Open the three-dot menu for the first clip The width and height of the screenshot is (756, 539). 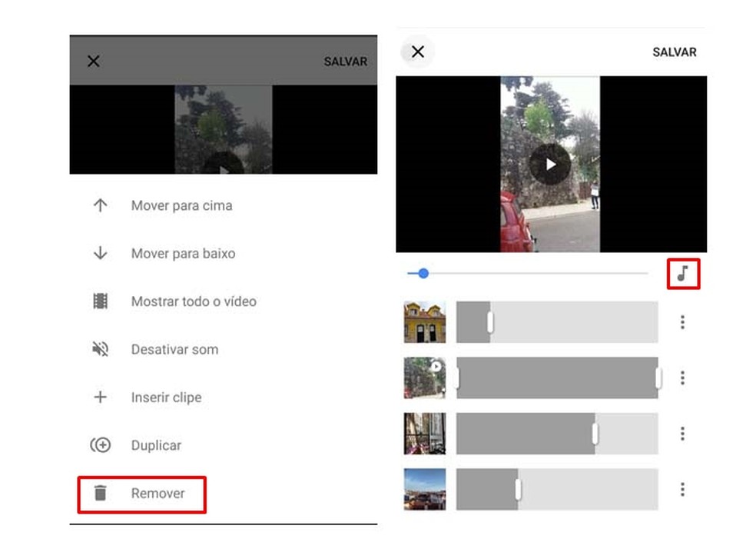point(682,322)
